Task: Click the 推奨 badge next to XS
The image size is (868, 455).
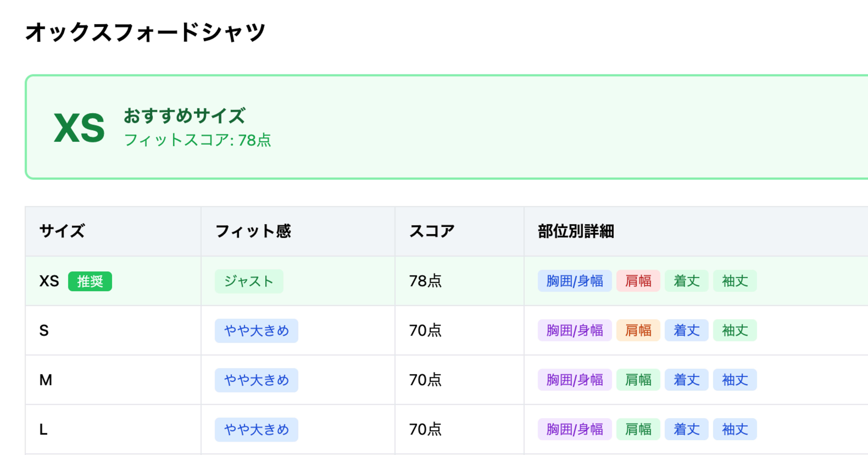Action: [90, 281]
